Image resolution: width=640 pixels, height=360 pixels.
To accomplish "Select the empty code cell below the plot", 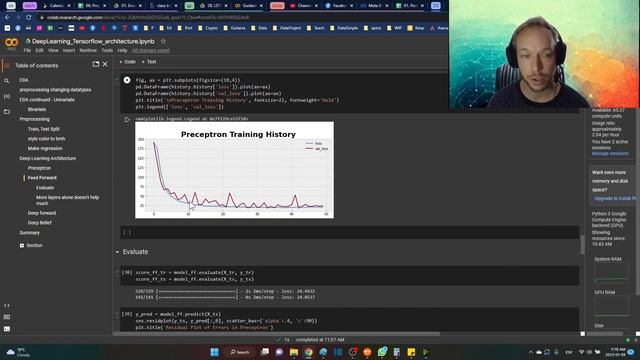I will (x=349, y=232).
